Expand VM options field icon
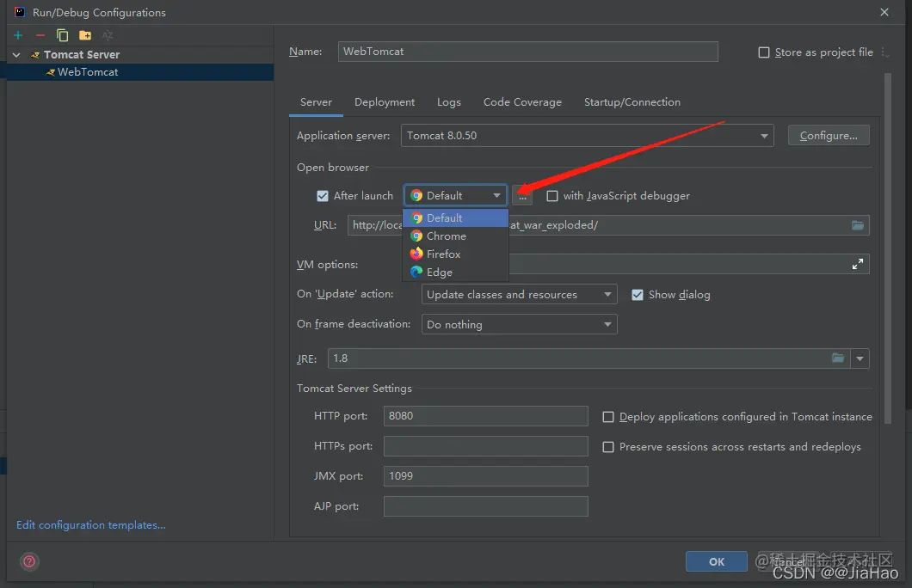Image resolution: width=912 pixels, height=588 pixels. tap(857, 265)
